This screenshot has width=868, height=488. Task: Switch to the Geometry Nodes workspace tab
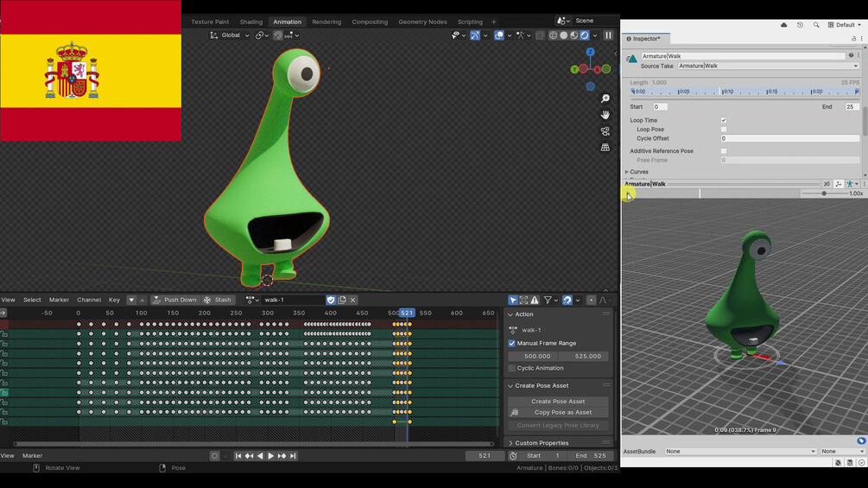point(422,22)
